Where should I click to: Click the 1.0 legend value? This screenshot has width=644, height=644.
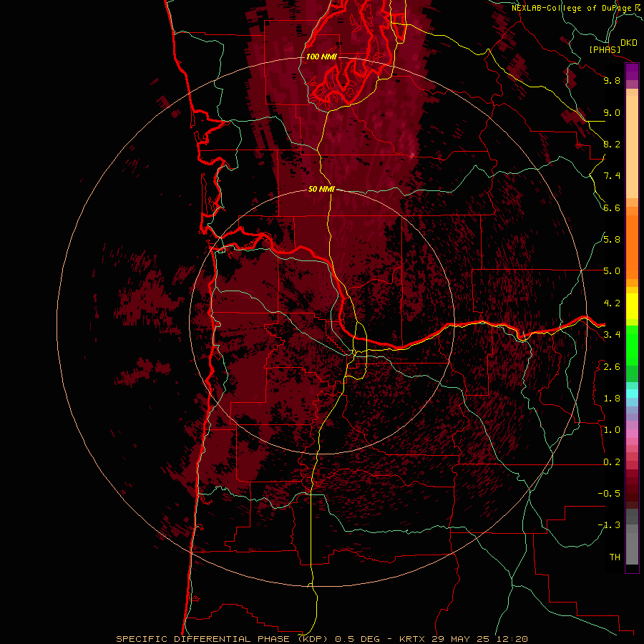coord(612,430)
